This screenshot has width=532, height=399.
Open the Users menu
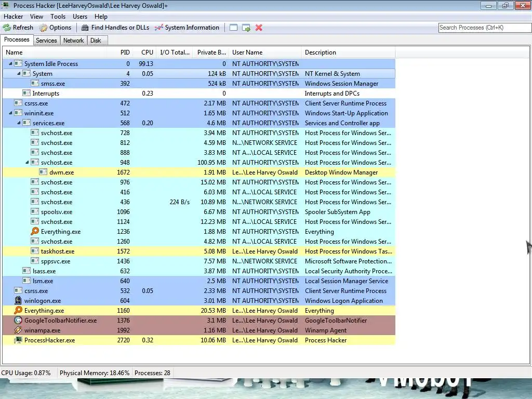tap(79, 16)
